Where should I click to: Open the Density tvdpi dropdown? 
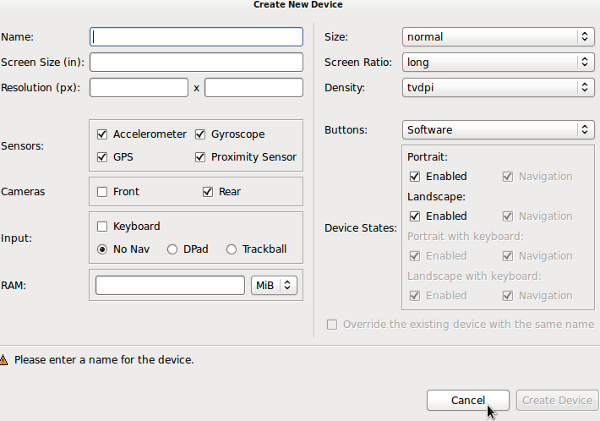[498, 87]
